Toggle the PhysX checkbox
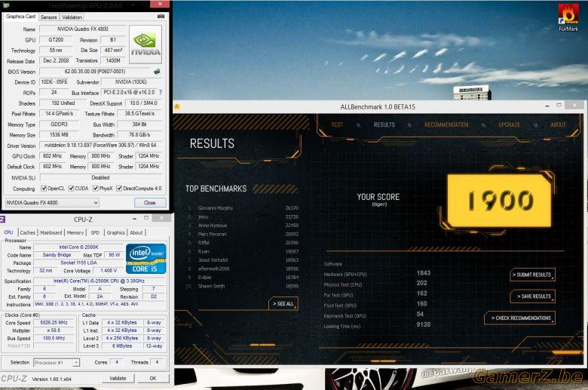 (x=95, y=188)
